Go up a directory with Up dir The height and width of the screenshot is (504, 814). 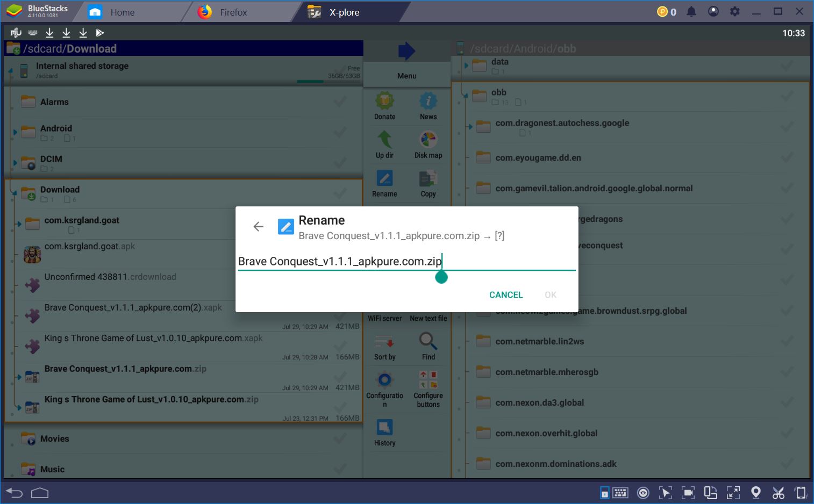point(384,140)
